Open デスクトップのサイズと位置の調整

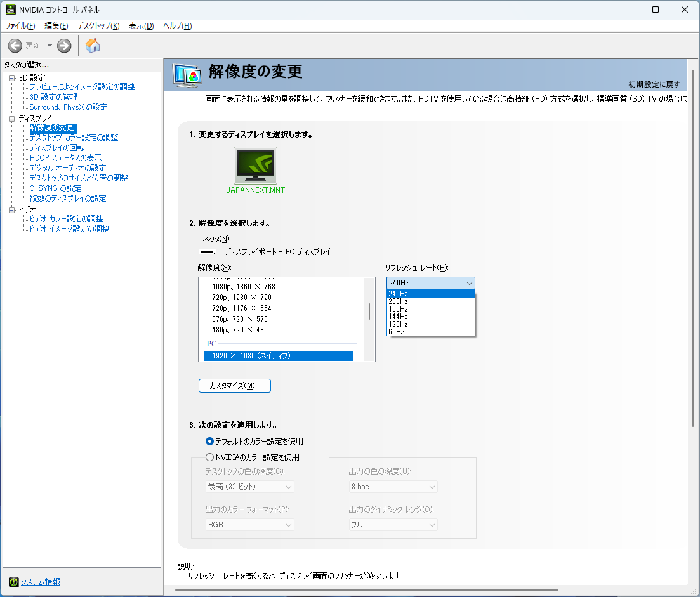(x=79, y=178)
